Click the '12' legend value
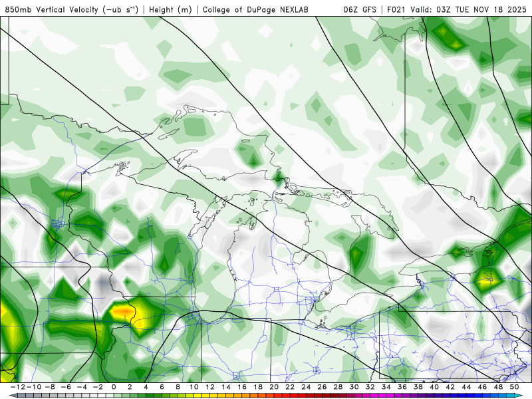Screen dimensions: 532x399 210,387
